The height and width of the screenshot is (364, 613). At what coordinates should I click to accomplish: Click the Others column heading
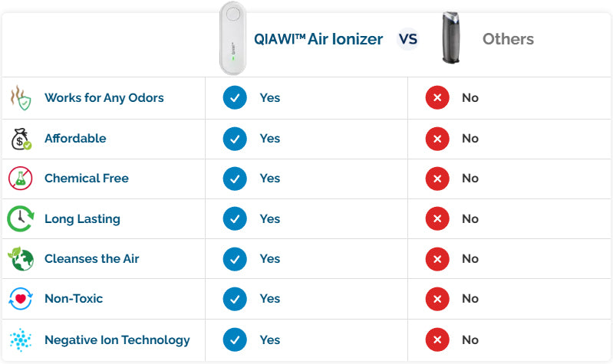508,39
